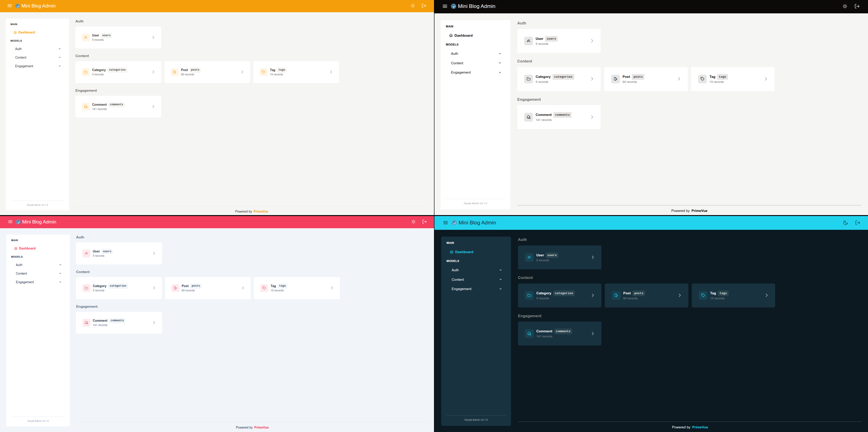Toggle theme sun icon in orange header
The width and height of the screenshot is (868, 432).
pyautogui.click(x=412, y=6)
